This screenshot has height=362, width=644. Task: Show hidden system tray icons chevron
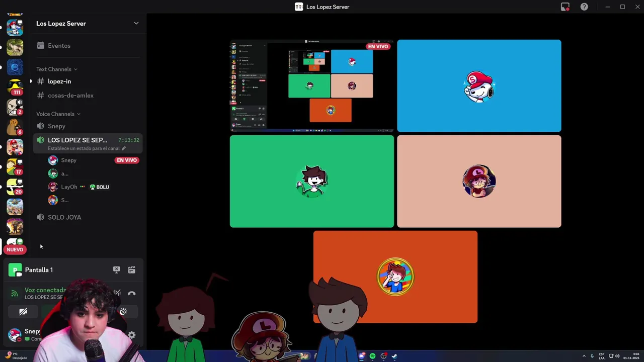[584, 356]
